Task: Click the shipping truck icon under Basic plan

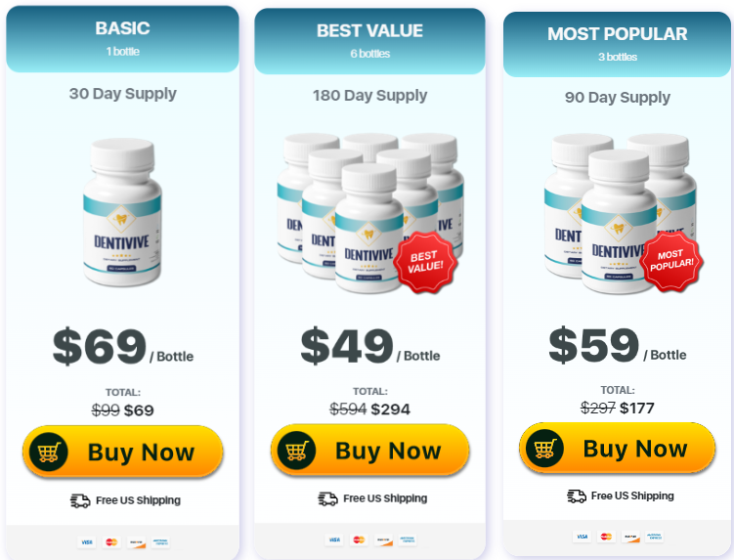Action: [x=80, y=500]
